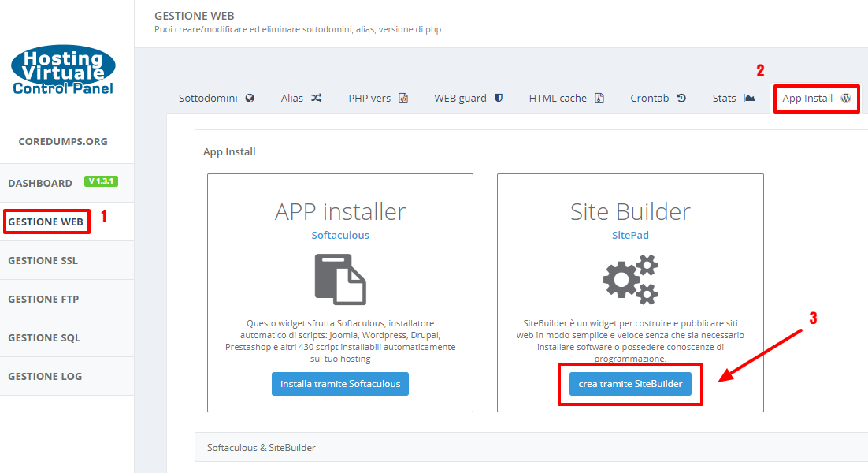Click the globe icon beside Sottodomini
The width and height of the screenshot is (868, 473).
[250, 98]
